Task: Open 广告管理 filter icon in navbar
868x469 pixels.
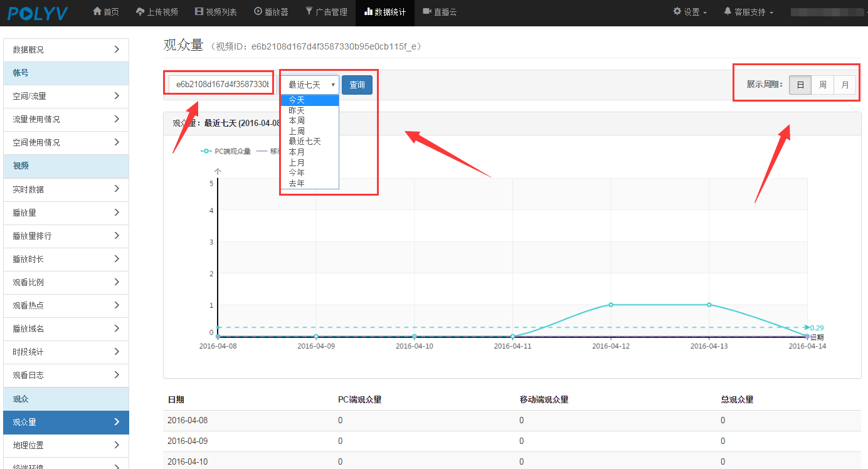Action: (309, 12)
